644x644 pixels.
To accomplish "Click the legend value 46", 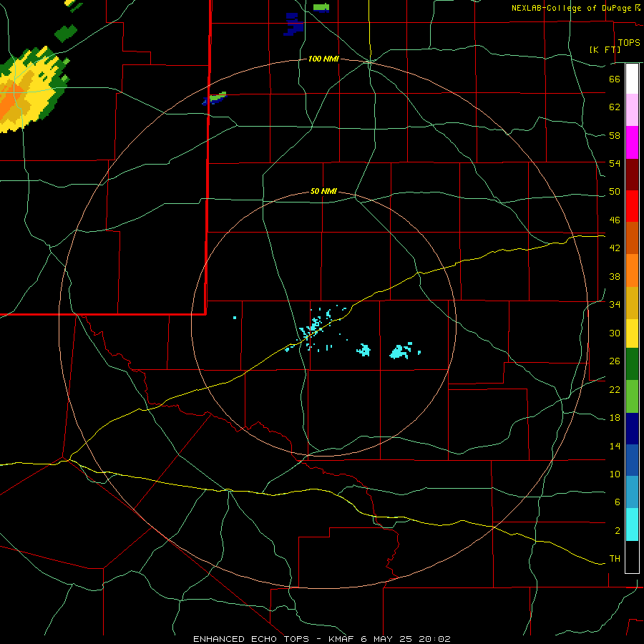I will point(615,220).
